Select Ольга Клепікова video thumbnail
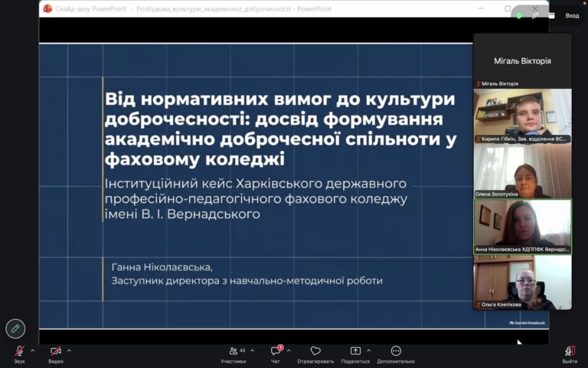The width and height of the screenshot is (588, 368). pos(523,282)
